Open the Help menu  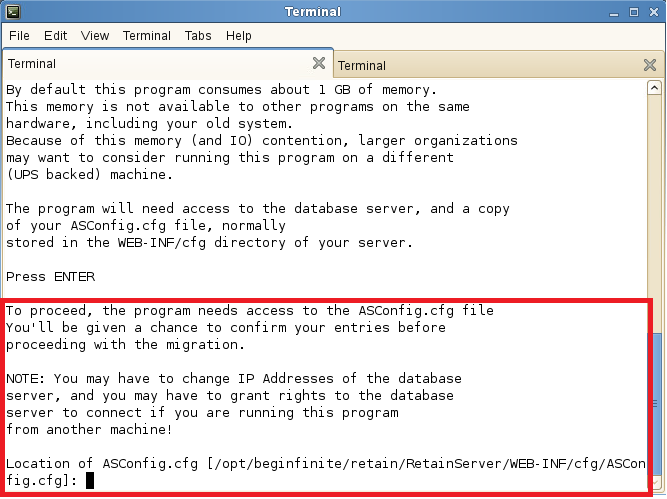tap(239, 35)
